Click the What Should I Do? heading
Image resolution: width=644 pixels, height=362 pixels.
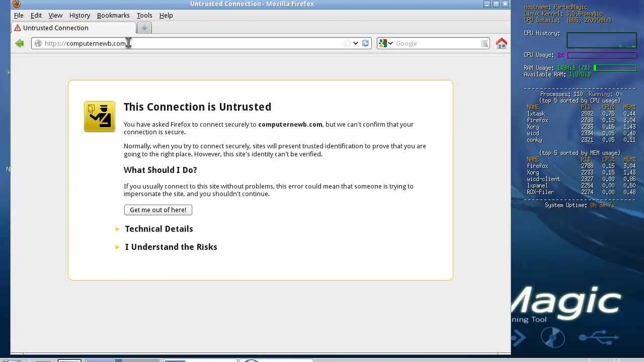(x=160, y=170)
